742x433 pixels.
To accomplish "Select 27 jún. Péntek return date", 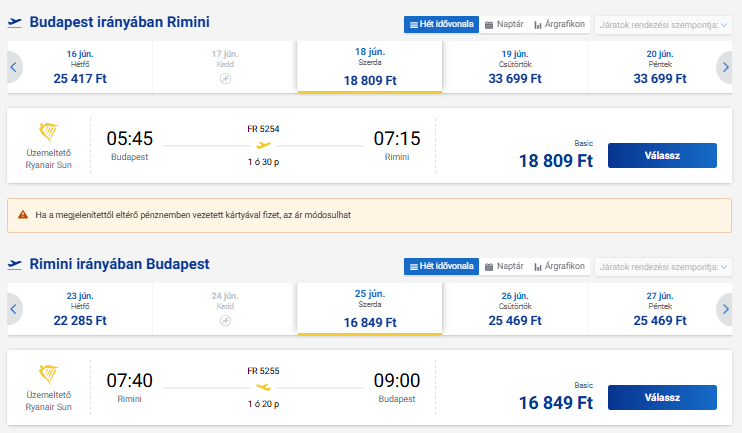I will tap(660, 309).
